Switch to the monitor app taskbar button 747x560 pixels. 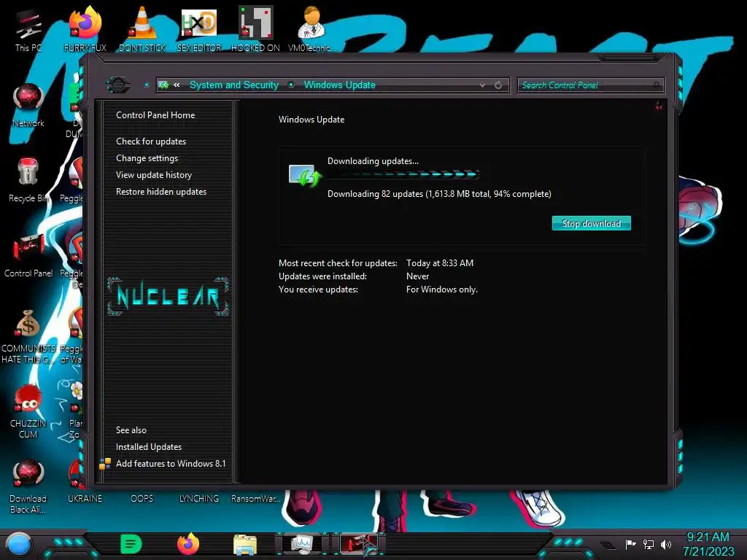click(302, 544)
